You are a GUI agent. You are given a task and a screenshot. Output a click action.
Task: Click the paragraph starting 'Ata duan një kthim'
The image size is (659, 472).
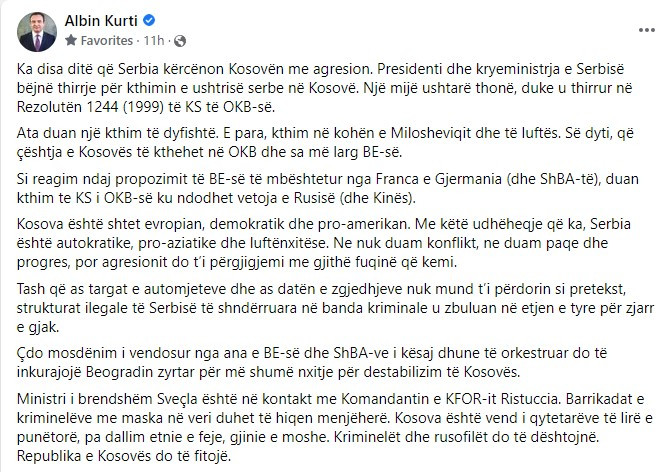[325, 142]
